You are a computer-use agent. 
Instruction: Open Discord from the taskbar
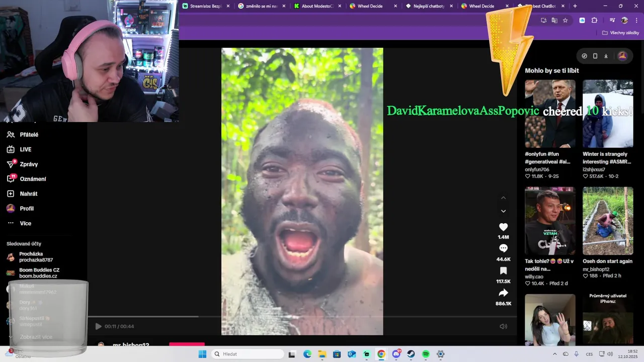(396, 354)
